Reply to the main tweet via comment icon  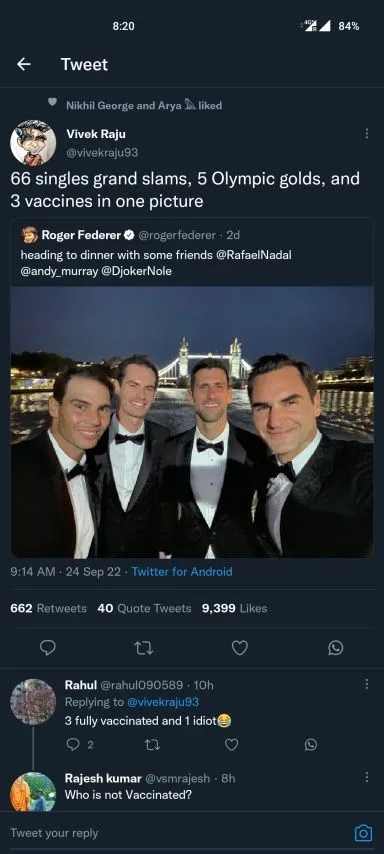coord(48,648)
